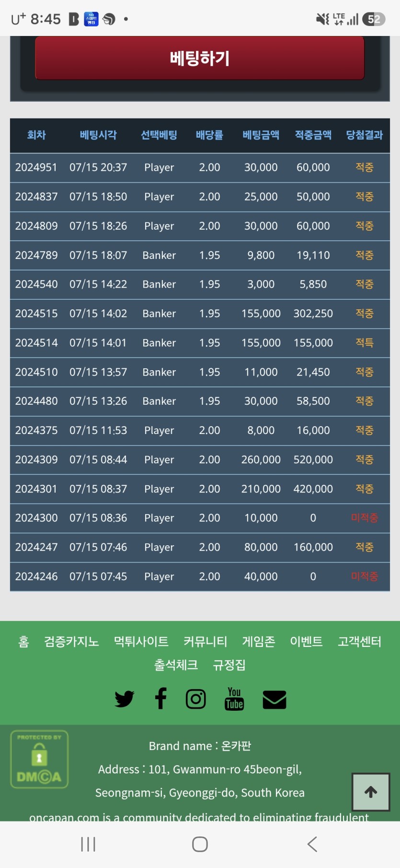Open the Facebook social icon
The width and height of the screenshot is (400, 868).
tap(161, 699)
